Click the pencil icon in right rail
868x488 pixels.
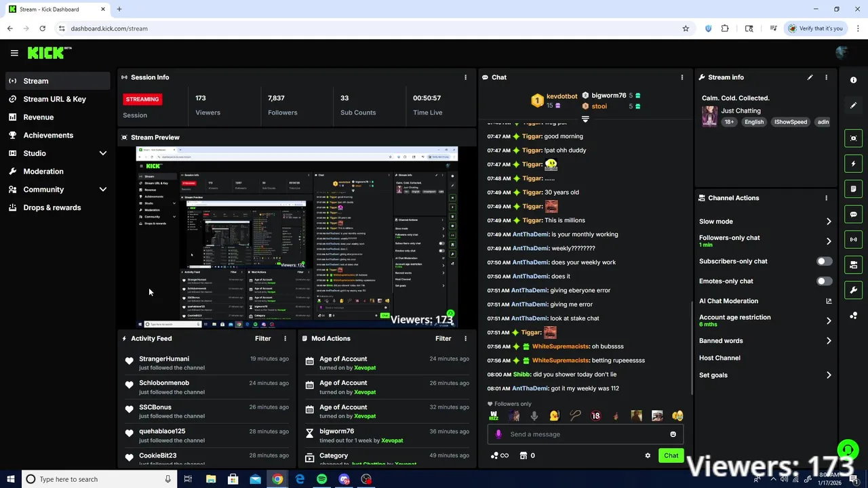[x=853, y=105]
